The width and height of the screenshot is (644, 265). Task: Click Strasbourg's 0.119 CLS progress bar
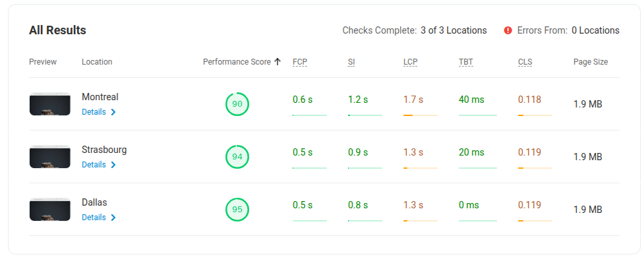(535, 168)
